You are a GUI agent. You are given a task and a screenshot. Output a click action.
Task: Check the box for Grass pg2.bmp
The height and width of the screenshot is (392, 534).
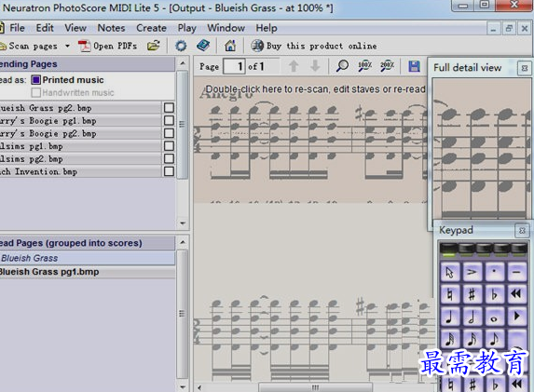[169, 108]
